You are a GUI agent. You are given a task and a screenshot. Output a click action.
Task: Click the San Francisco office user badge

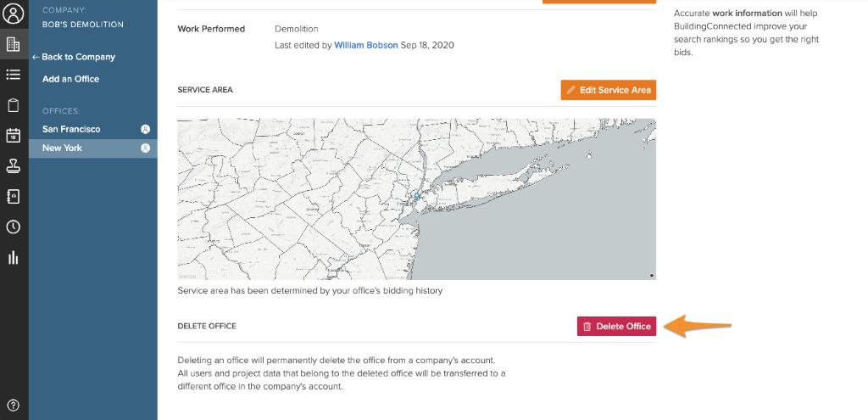click(145, 130)
